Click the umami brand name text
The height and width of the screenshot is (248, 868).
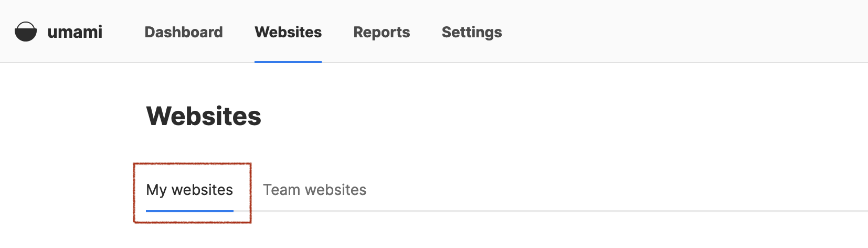pyautogui.click(x=75, y=32)
